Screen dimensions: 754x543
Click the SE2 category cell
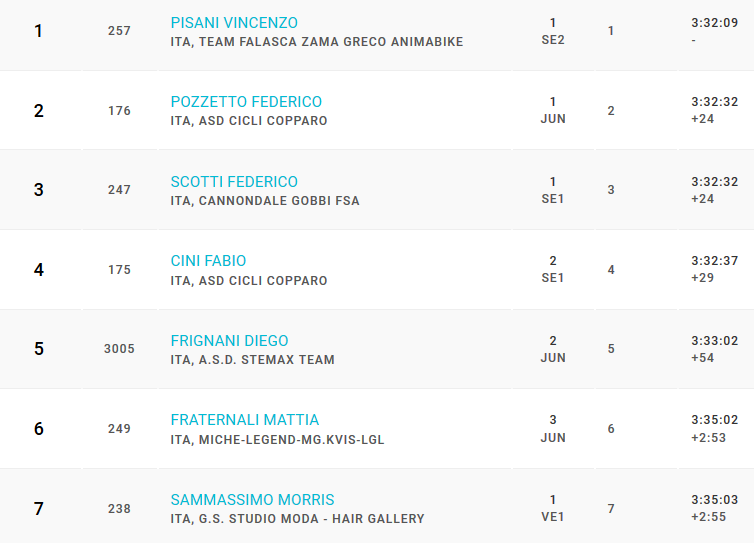click(553, 40)
